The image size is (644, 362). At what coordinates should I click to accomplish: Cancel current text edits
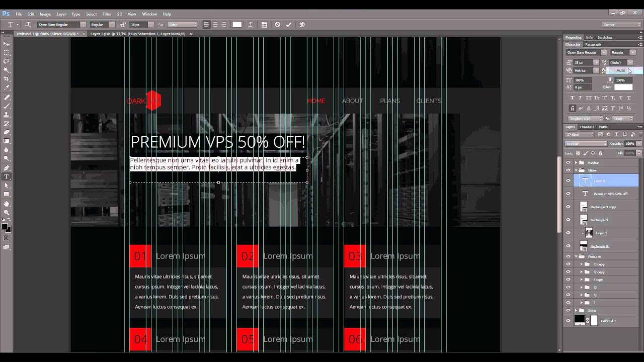277,24
